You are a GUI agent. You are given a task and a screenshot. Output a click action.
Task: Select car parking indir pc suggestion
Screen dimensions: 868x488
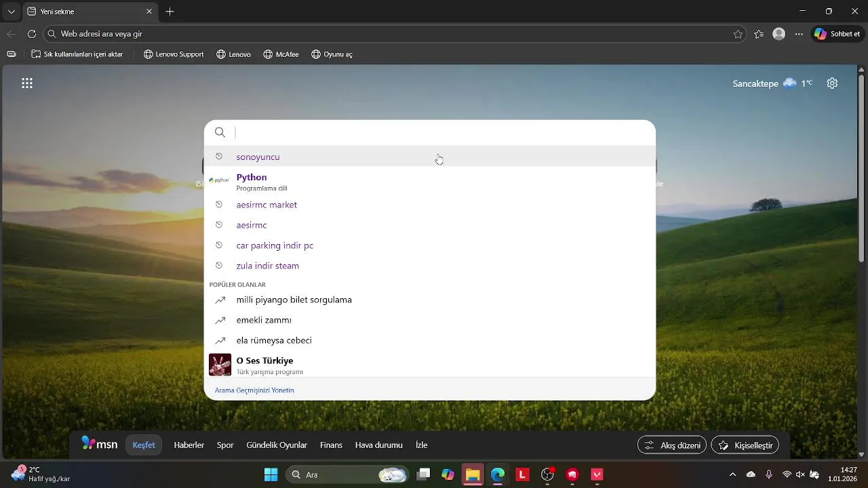[x=430, y=245]
